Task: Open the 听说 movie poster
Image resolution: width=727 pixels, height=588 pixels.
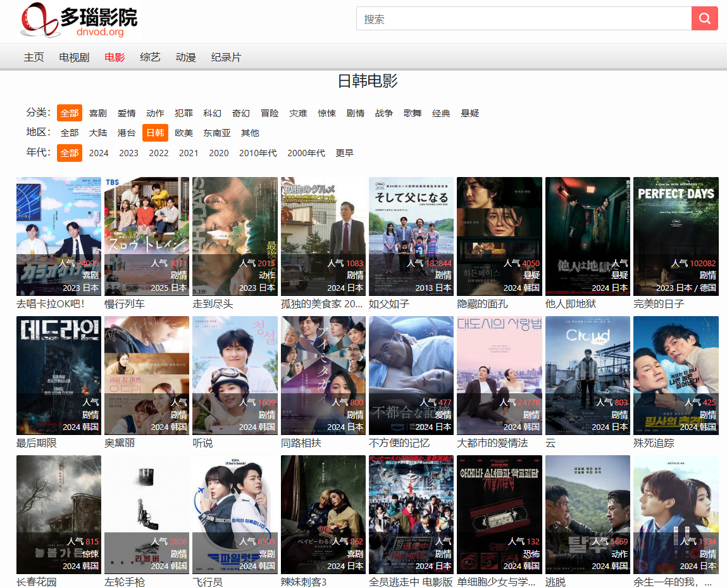Action: pos(235,376)
